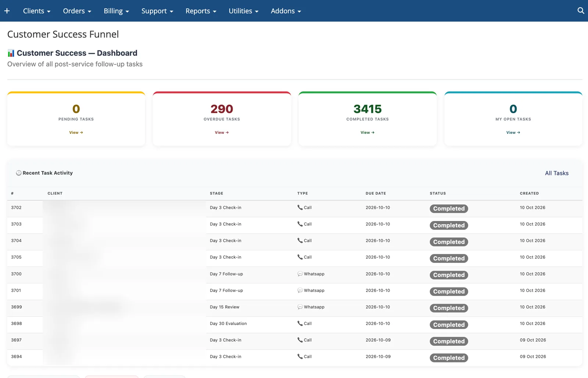Click created date 09 Oct 2026 in row 3694
588x378 pixels.
[x=533, y=357]
